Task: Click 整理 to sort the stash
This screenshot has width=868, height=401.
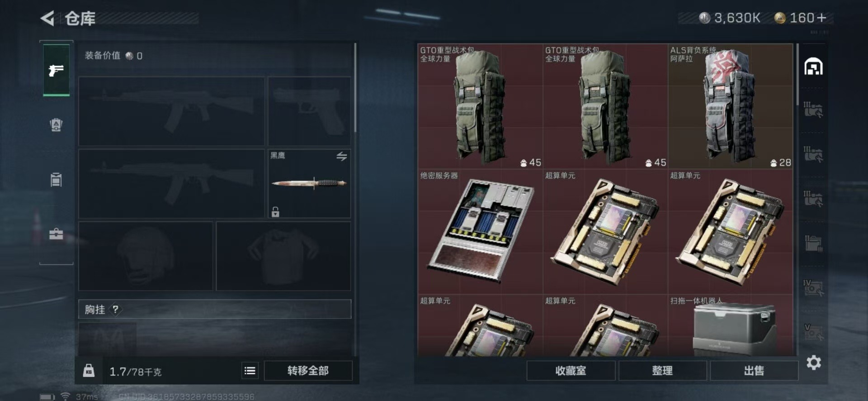Action: pyautogui.click(x=662, y=371)
